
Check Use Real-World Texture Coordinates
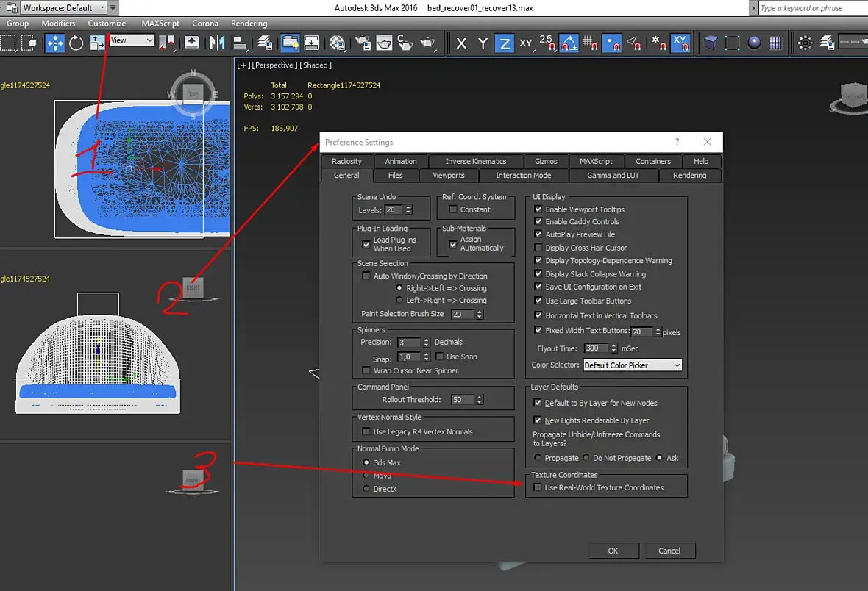click(538, 488)
